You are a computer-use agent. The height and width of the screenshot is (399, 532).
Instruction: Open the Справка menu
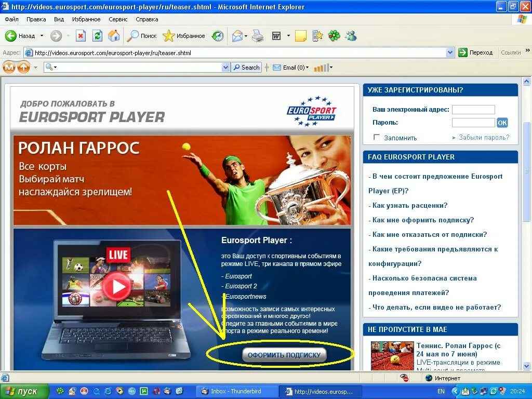(x=147, y=19)
